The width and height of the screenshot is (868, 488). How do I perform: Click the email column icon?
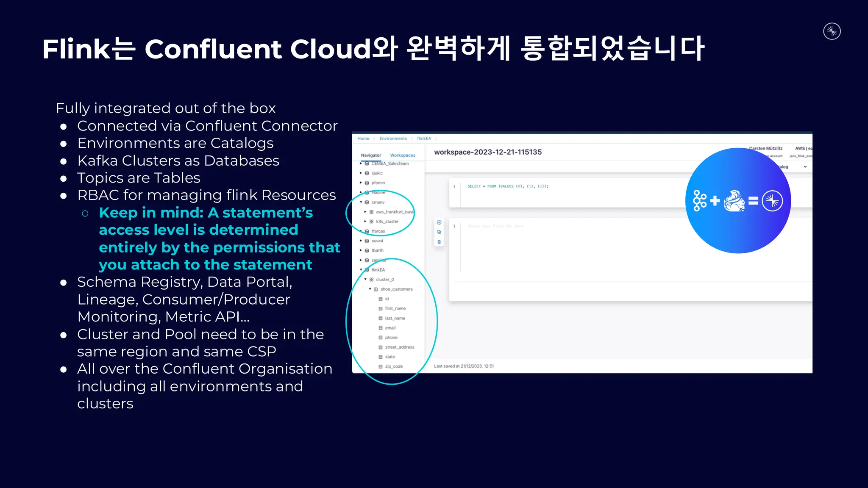pos(381,328)
